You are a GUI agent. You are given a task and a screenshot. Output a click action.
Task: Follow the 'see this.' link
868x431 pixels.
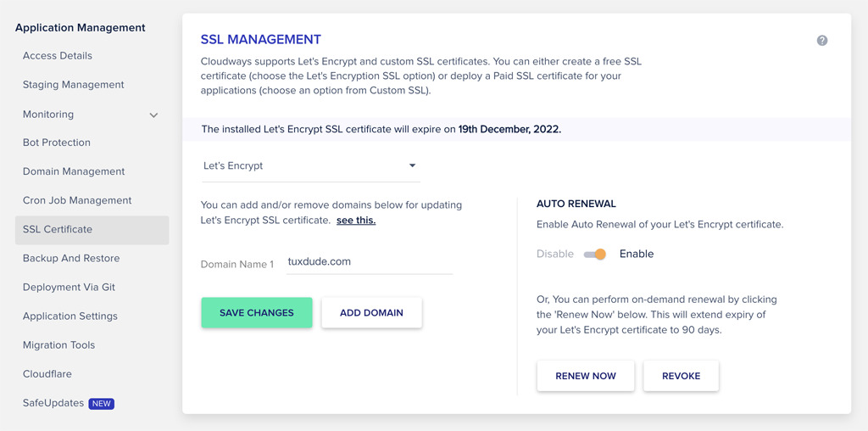click(356, 221)
